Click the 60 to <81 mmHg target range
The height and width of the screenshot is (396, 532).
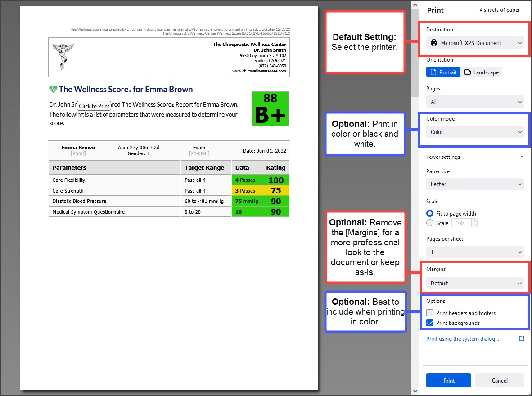click(x=204, y=201)
